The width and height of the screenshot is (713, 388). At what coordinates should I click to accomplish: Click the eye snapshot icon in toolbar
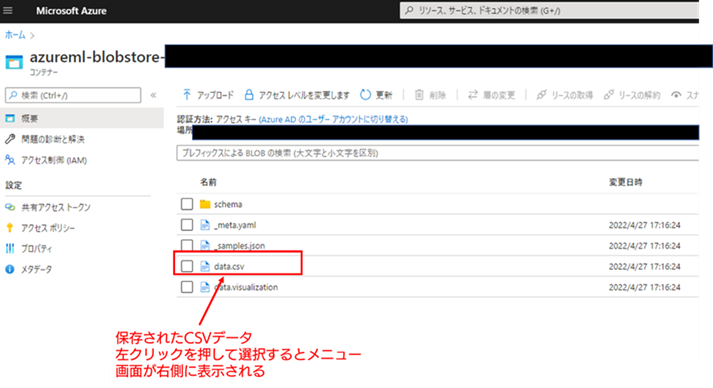(x=676, y=95)
